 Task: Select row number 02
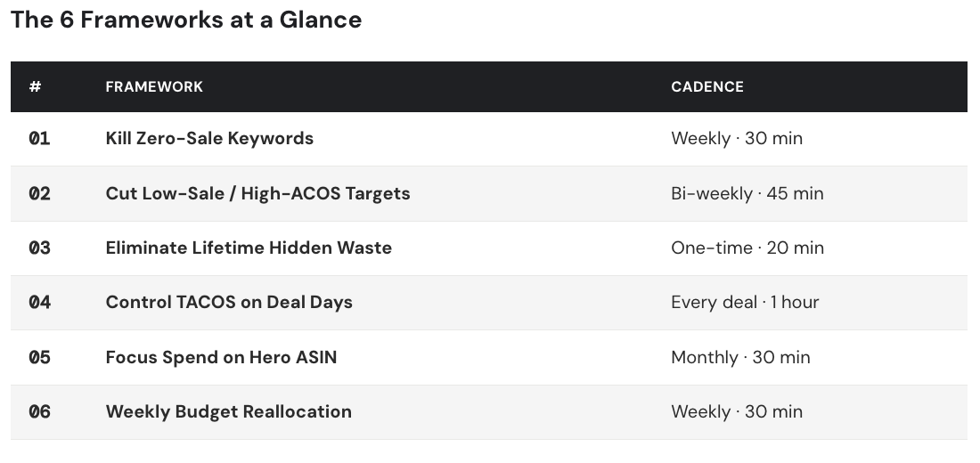39,194
